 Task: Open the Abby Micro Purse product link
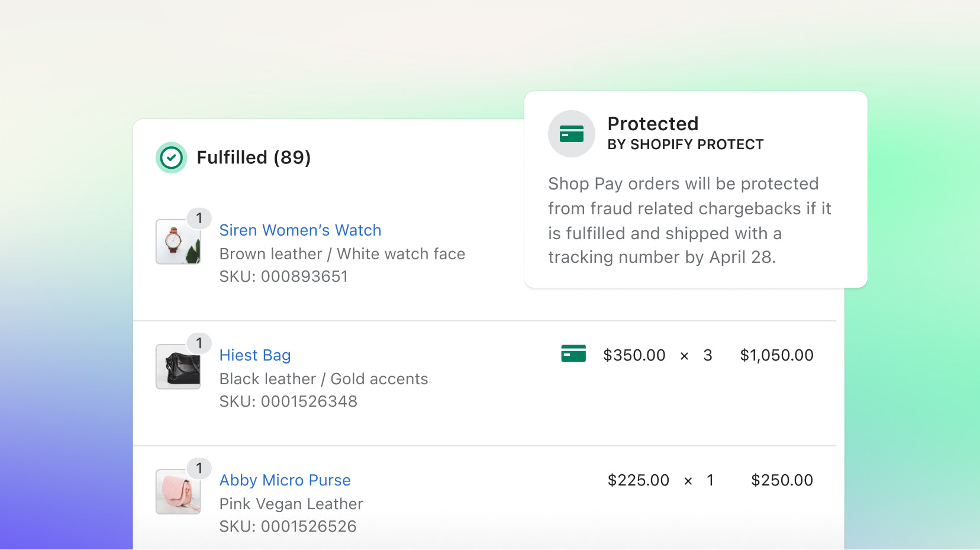tap(285, 480)
